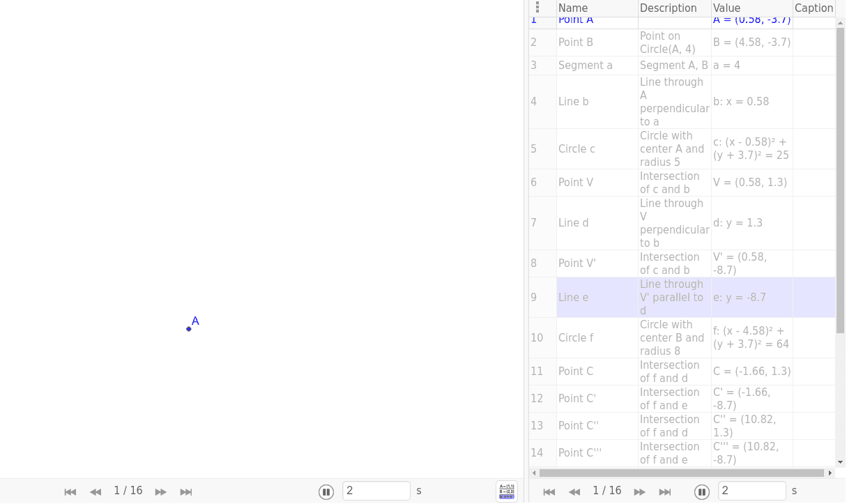Select the Circle c row name
847x504 pixels.
click(x=577, y=149)
